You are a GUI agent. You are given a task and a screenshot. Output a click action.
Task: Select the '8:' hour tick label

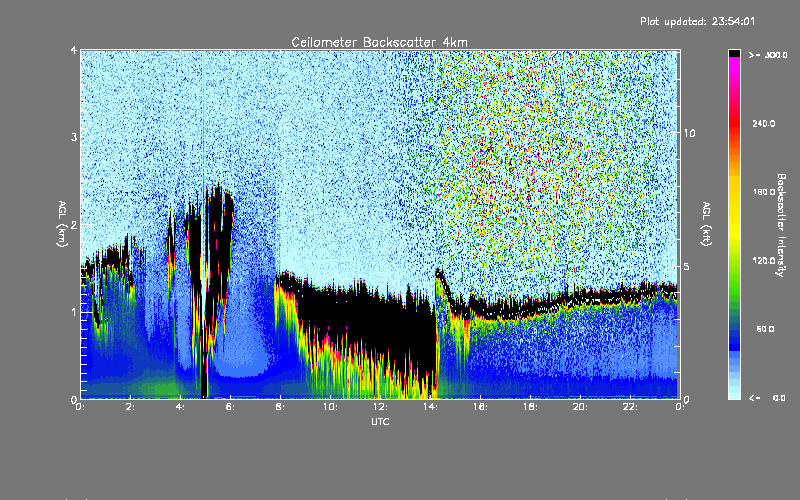281,407
